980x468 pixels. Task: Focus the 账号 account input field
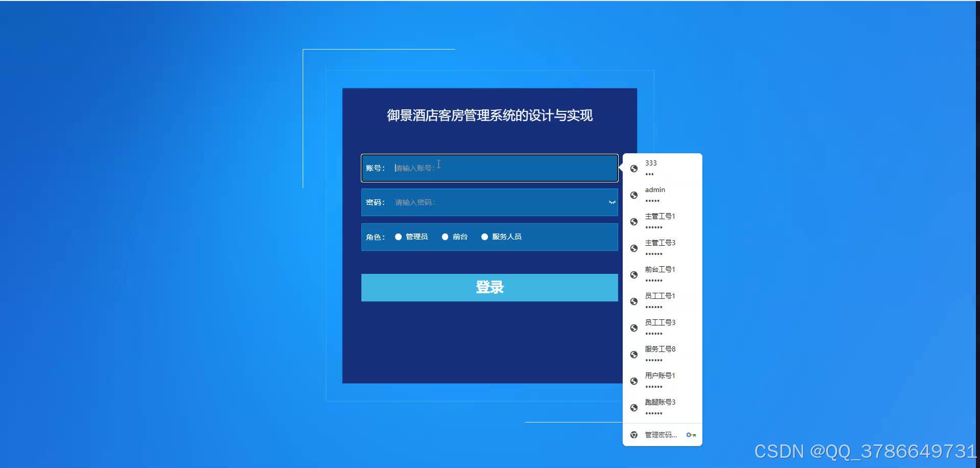click(489, 168)
